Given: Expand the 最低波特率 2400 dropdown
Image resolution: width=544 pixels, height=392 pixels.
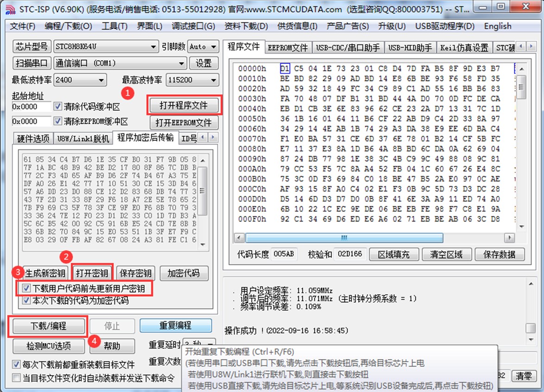Looking at the screenshot, I should point(101,80).
